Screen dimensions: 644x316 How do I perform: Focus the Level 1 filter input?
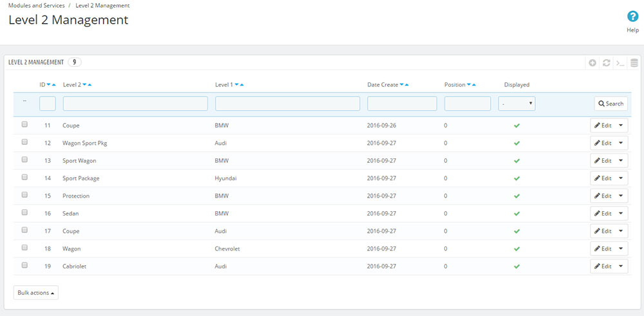[x=287, y=104]
